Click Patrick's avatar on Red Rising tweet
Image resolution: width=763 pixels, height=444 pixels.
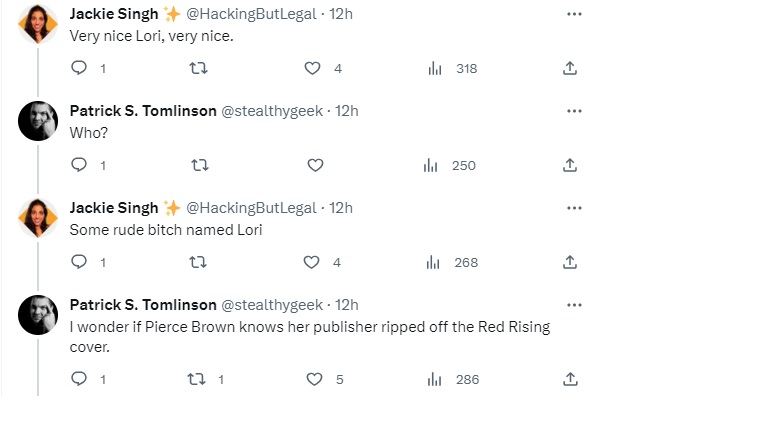point(39,316)
